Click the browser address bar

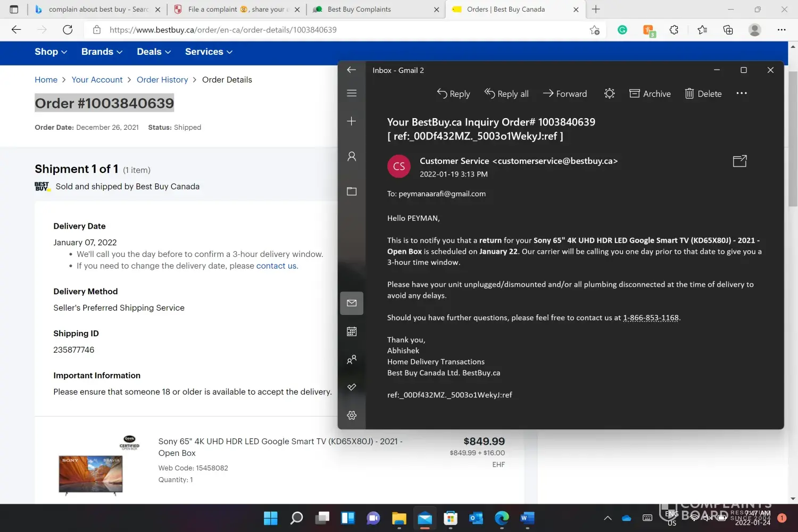click(x=340, y=30)
